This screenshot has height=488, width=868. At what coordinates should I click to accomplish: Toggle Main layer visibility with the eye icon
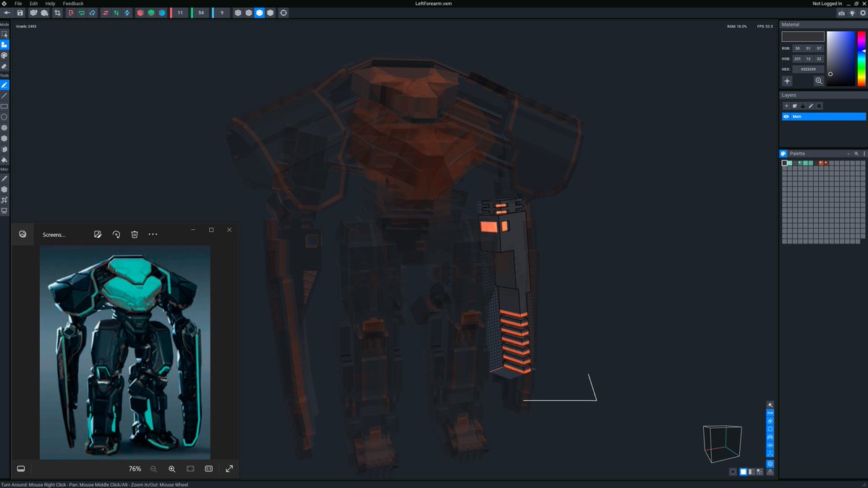786,116
